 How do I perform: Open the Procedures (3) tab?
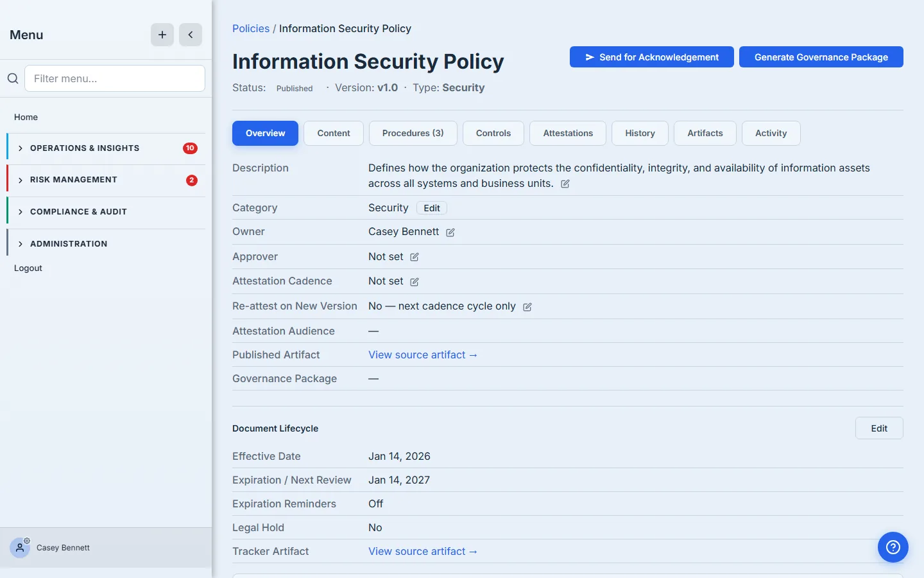coord(413,133)
